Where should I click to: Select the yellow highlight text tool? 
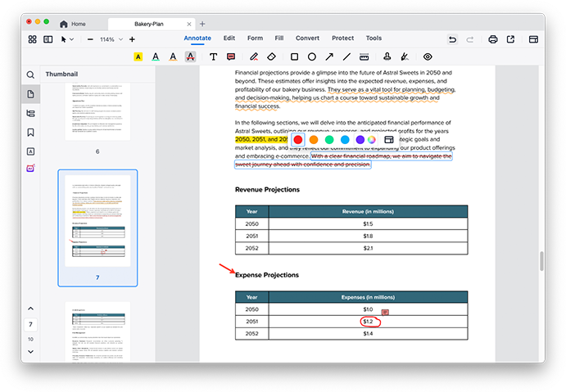[138, 57]
